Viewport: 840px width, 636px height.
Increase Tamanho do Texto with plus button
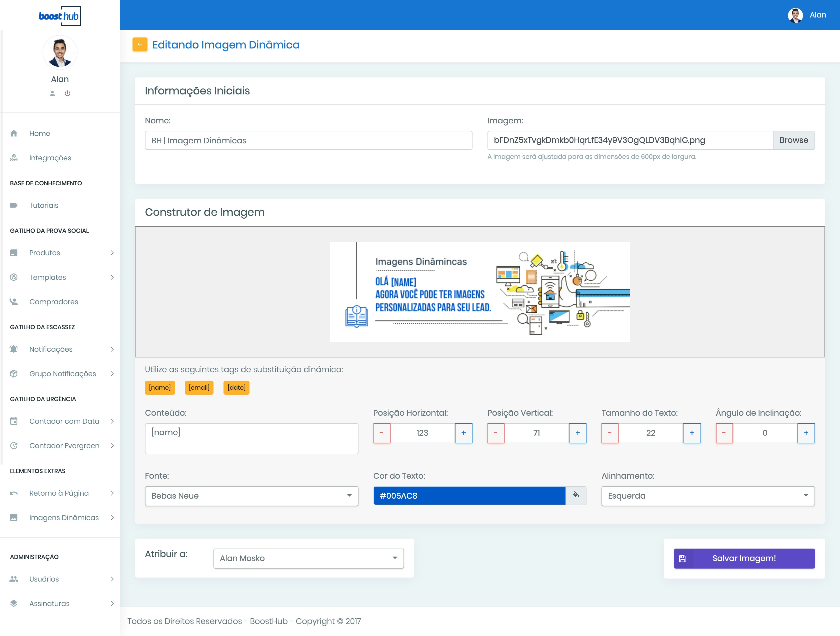tap(691, 433)
